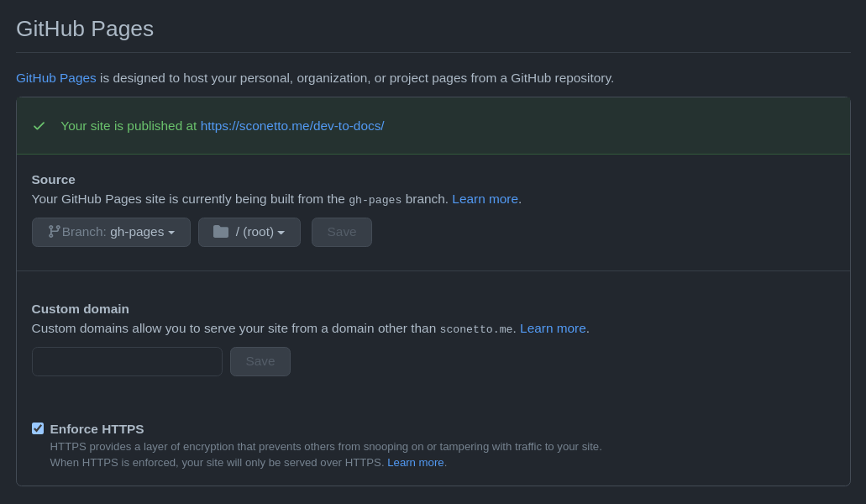Click the GitHub Pages link in the description
This screenshot has width=866, height=504.
pyautogui.click(x=55, y=77)
